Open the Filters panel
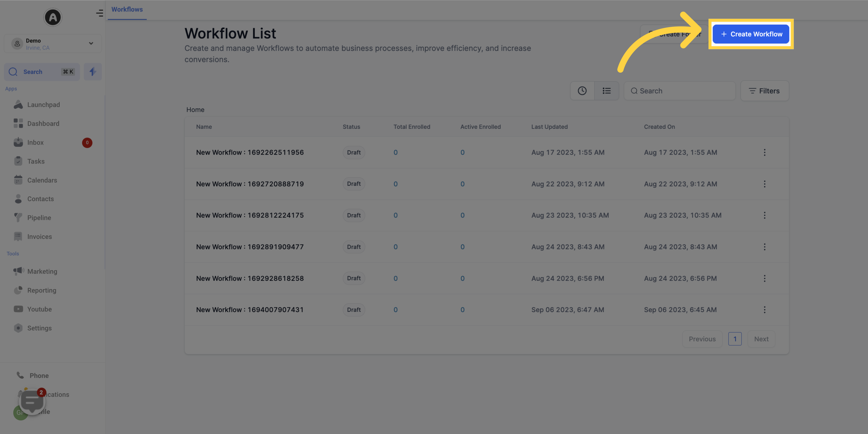The height and width of the screenshot is (434, 868). click(765, 91)
